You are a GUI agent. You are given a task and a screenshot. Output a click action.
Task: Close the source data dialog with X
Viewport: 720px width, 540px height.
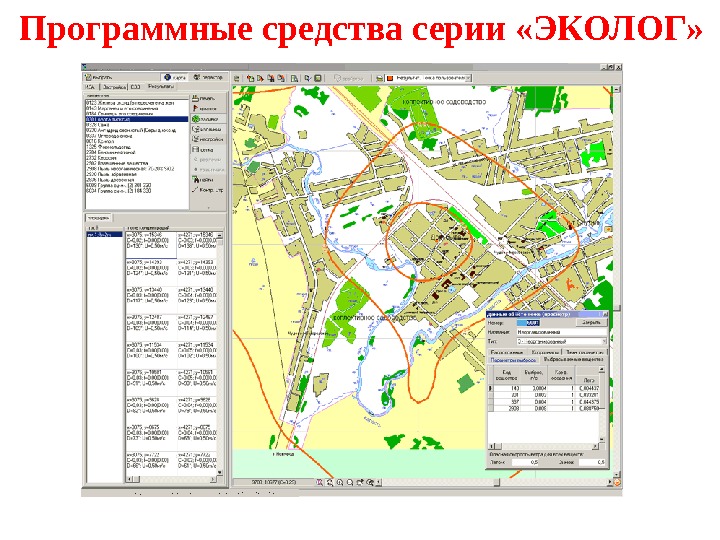tap(605, 315)
